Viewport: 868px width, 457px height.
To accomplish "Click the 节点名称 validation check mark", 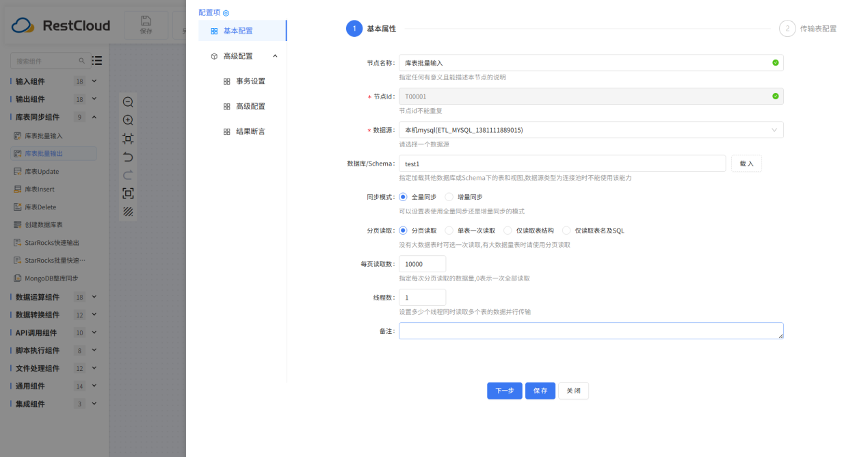I will [775, 62].
